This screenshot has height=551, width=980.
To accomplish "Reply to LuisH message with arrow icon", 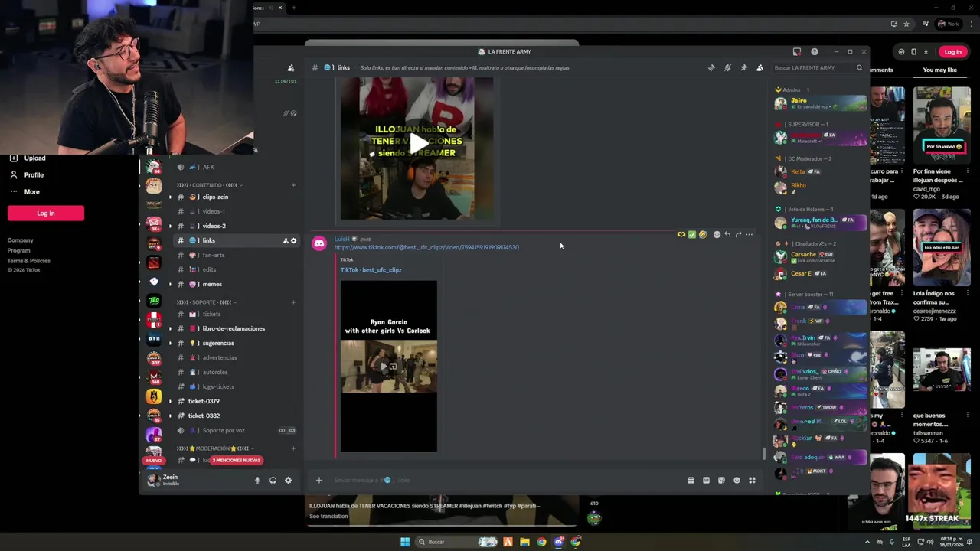I will click(x=727, y=234).
